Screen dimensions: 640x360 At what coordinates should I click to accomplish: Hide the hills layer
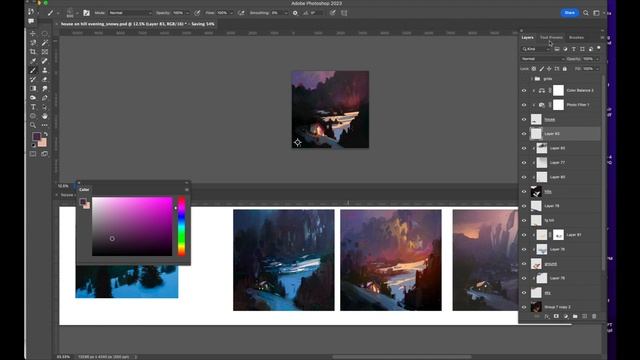(x=524, y=191)
